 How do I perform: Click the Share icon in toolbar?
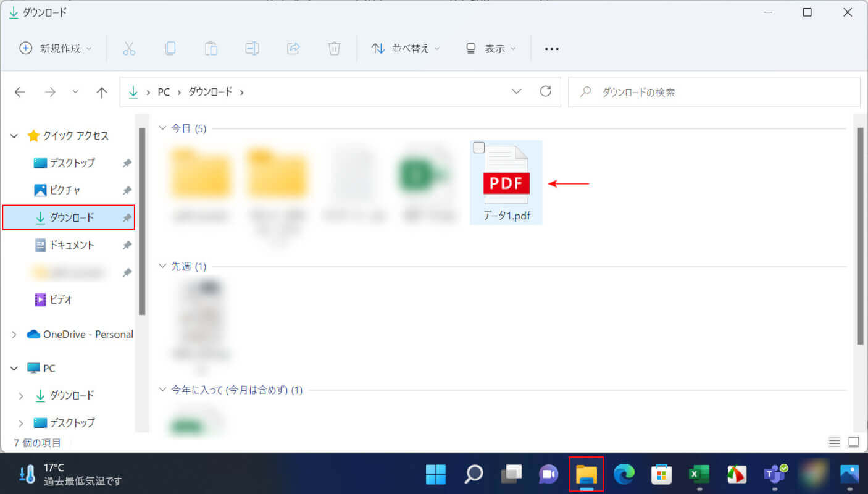(x=293, y=49)
